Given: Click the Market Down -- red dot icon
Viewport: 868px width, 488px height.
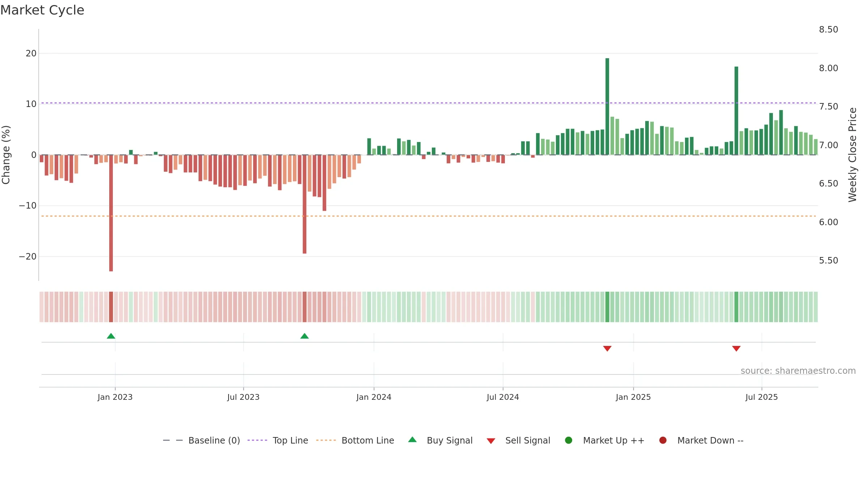Looking at the screenshot, I should click(x=663, y=440).
